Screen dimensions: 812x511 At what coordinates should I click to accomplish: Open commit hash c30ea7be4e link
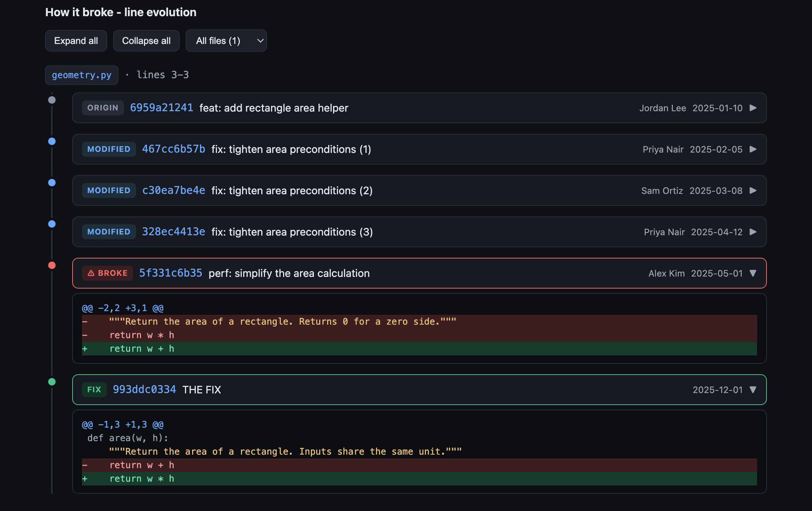pos(174,190)
